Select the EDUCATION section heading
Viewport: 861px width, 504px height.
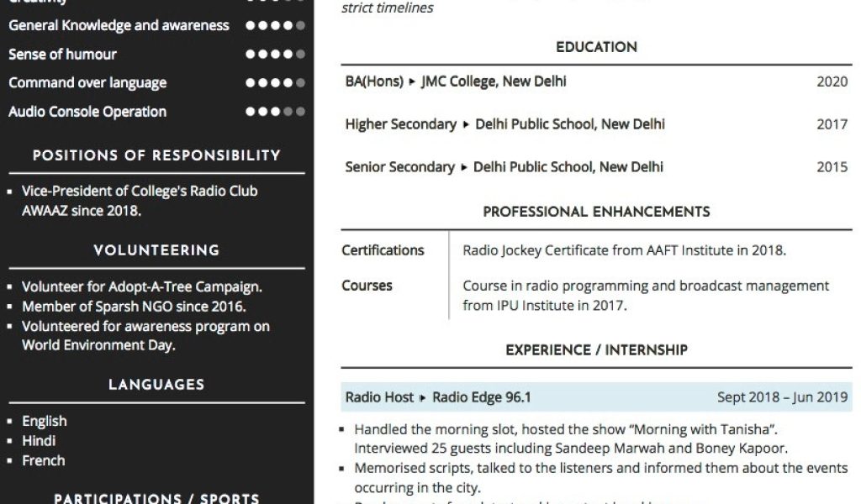(596, 48)
